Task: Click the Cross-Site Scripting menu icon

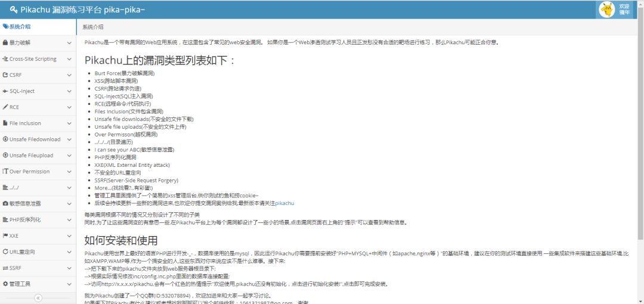Action: coord(5,59)
